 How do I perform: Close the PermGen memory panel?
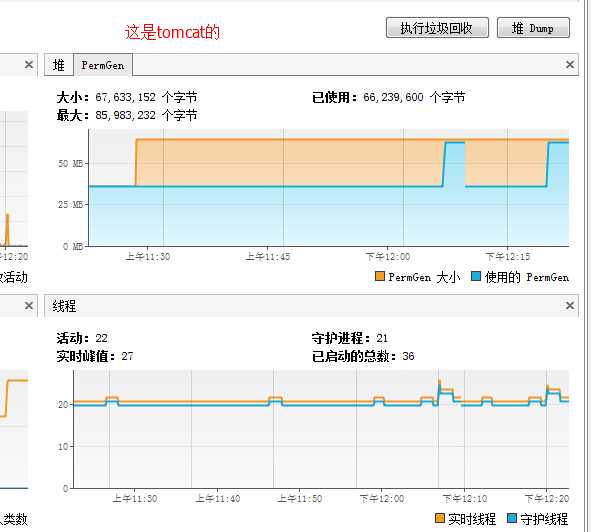(570, 64)
